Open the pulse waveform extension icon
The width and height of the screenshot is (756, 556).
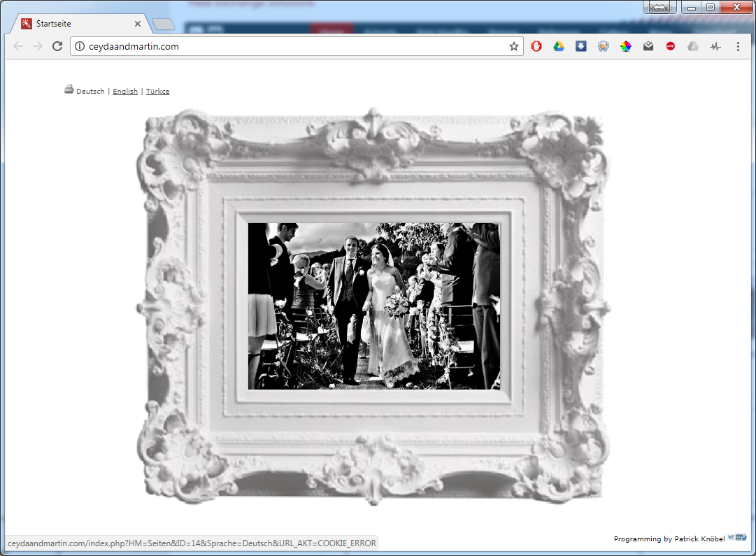pos(715,46)
